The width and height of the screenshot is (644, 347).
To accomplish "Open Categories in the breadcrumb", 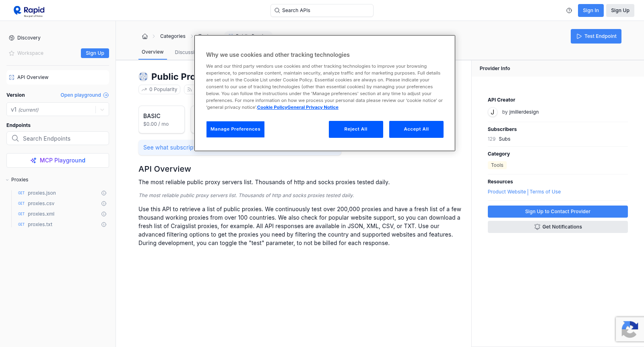I will coord(173,36).
